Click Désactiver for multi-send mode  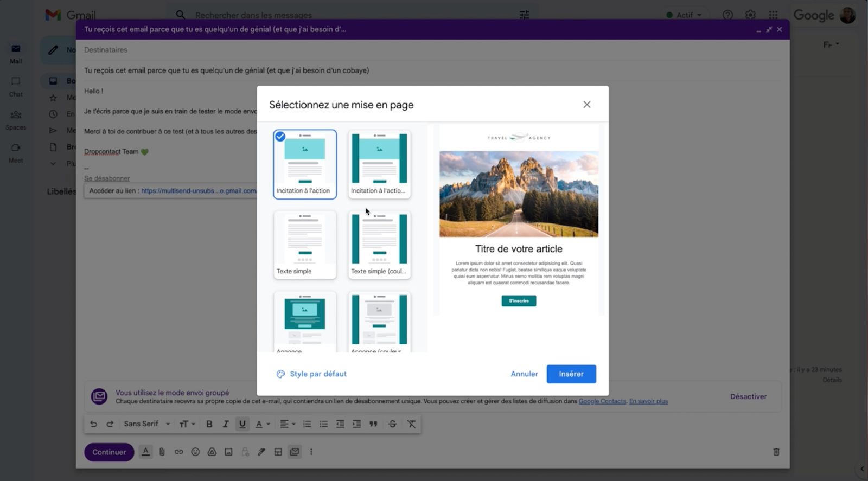tap(748, 397)
